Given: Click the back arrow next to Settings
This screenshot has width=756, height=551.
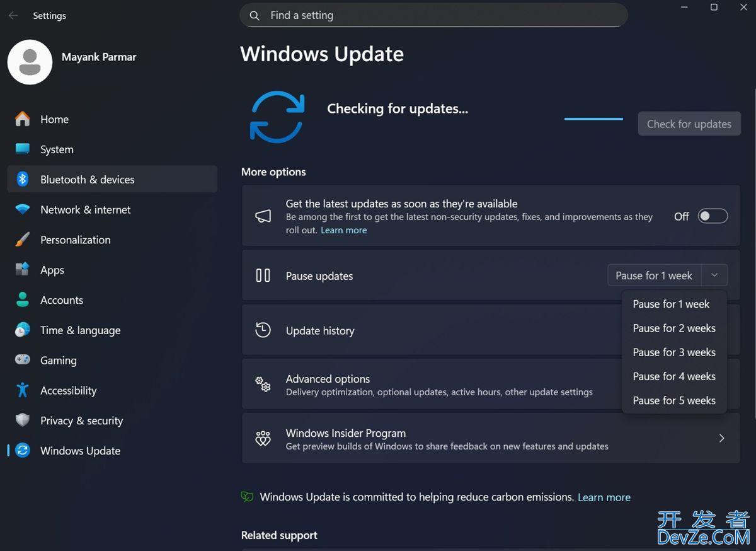Looking at the screenshot, I should tap(13, 16).
